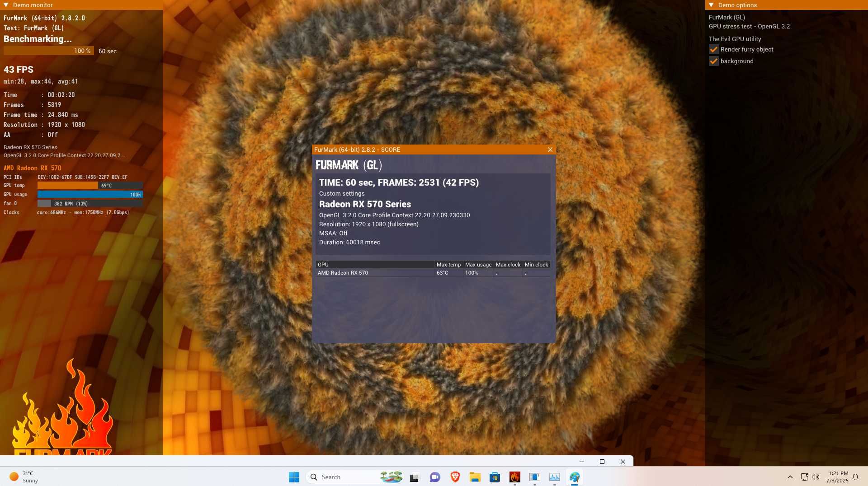Image resolution: width=868 pixels, height=486 pixels.
Task: Open File Explorer from the taskbar
Action: [x=475, y=477]
